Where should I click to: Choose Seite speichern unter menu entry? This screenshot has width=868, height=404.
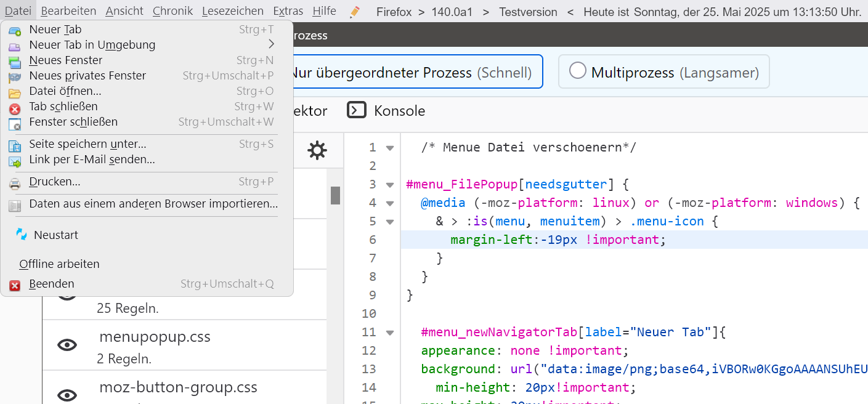(87, 144)
